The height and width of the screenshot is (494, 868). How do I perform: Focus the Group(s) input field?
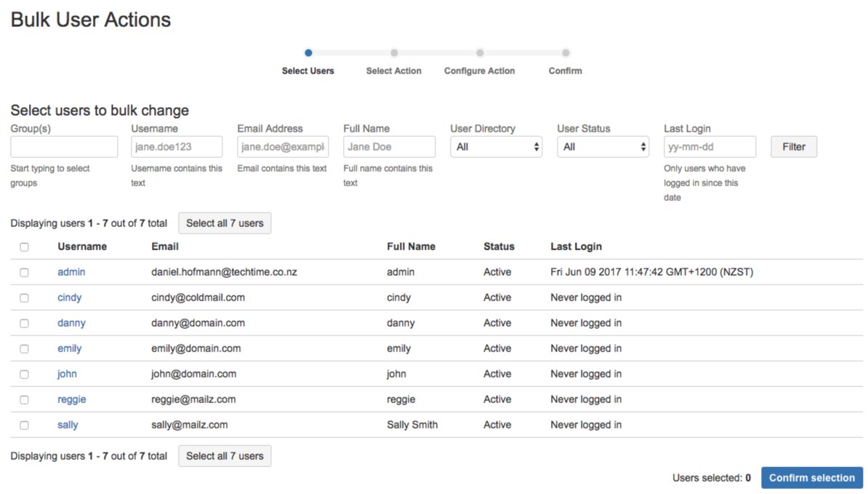point(64,147)
